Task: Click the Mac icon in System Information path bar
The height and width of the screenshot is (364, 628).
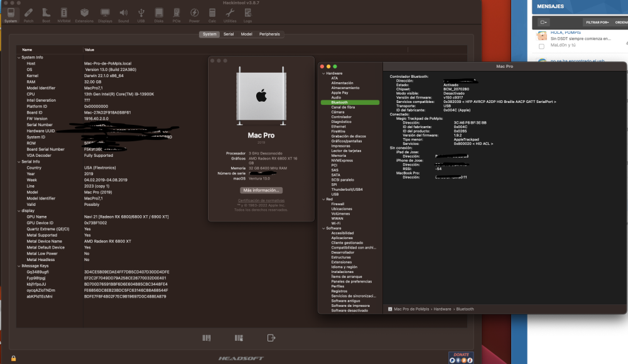Action: (x=390, y=309)
